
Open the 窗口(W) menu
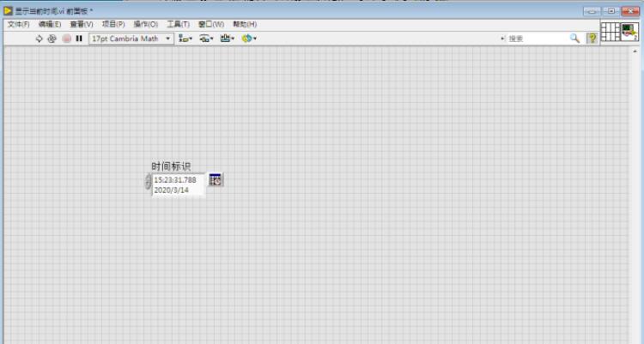pos(211,24)
